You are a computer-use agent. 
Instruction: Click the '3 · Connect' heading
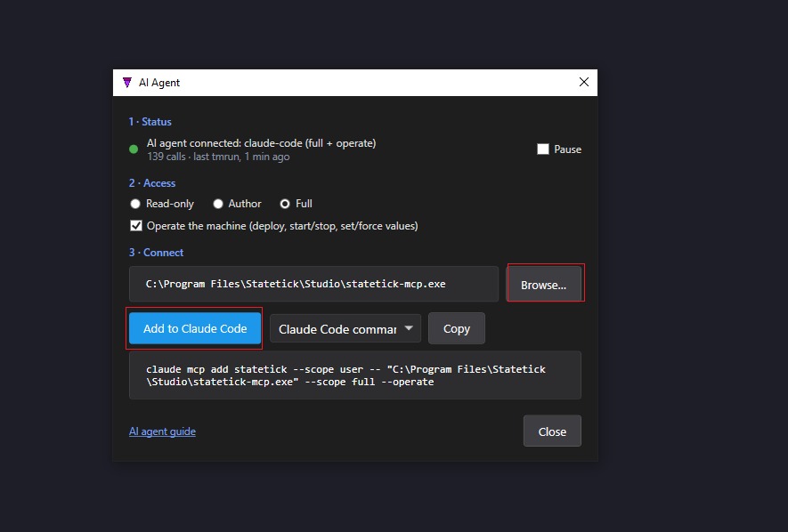pyautogui.click(x=156, y=253)
